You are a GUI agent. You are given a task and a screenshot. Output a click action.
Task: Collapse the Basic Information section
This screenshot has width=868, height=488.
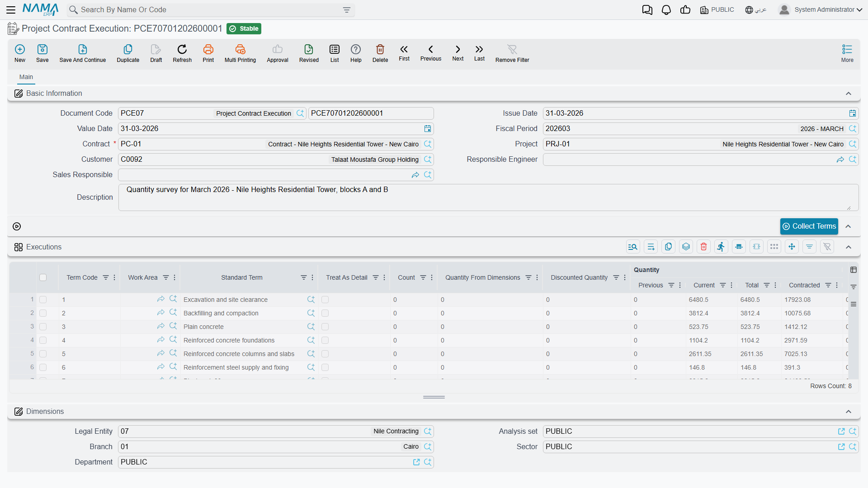849,94
